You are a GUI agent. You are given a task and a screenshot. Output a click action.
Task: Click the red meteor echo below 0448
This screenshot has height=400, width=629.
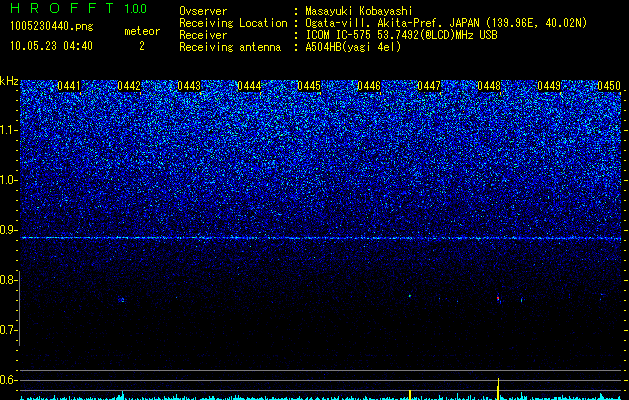[498, 299]
